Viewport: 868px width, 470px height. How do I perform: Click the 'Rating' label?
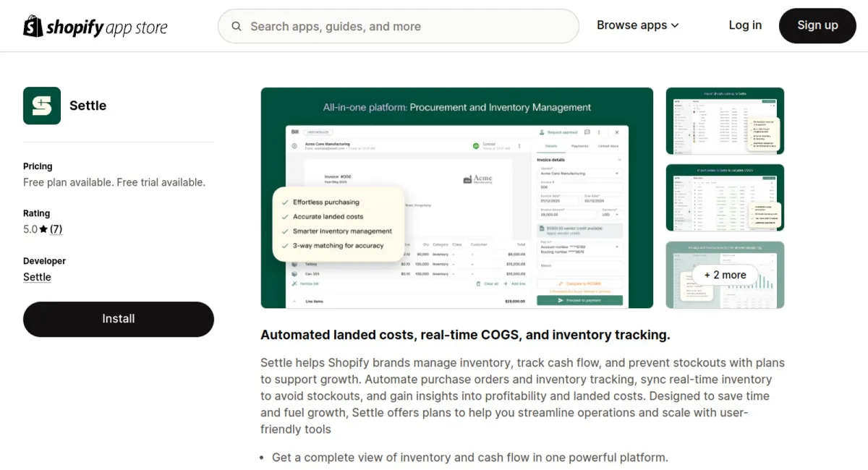click(x=36, y=213)
